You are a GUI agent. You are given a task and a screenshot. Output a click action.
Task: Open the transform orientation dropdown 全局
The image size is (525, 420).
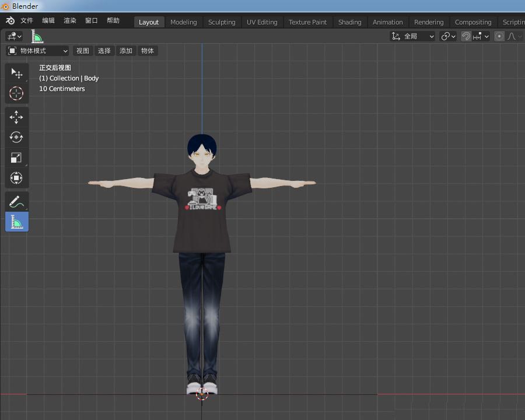click(412, 36)
